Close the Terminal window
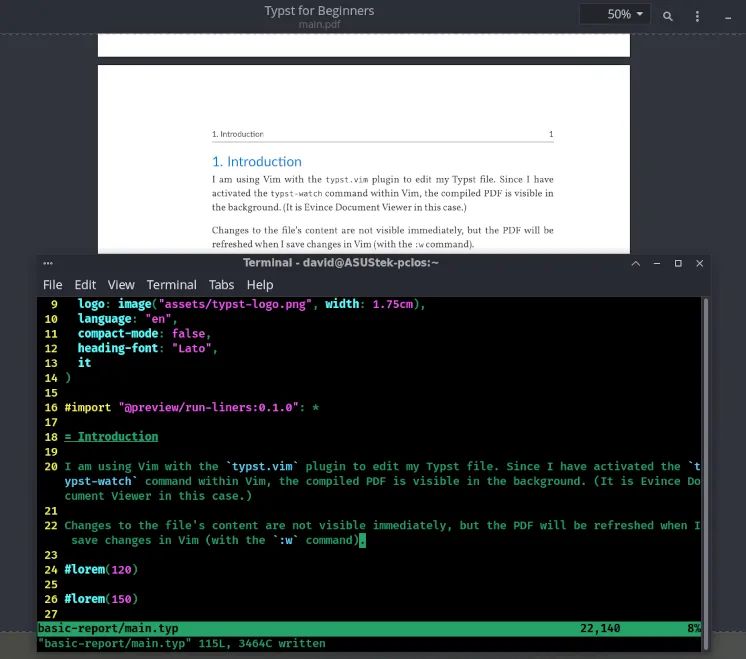Viewport: 746px width, 659px height. point(699,263)
